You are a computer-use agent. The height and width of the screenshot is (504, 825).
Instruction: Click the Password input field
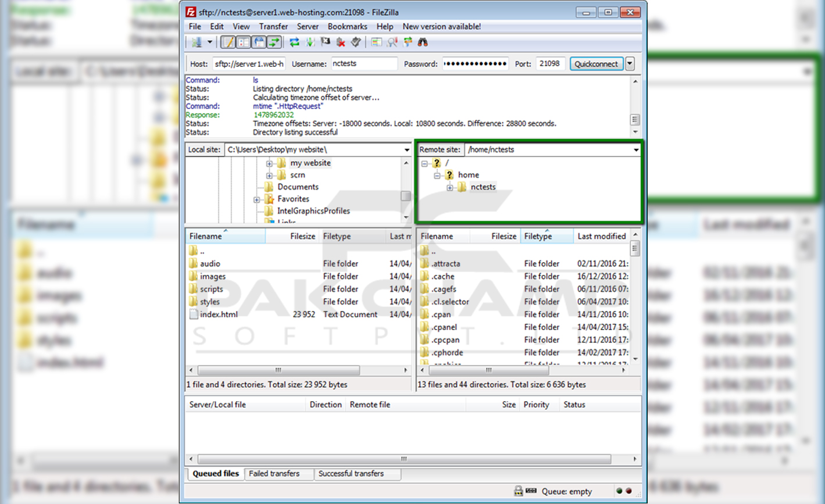pyautogui.click(x=476, y=64)
